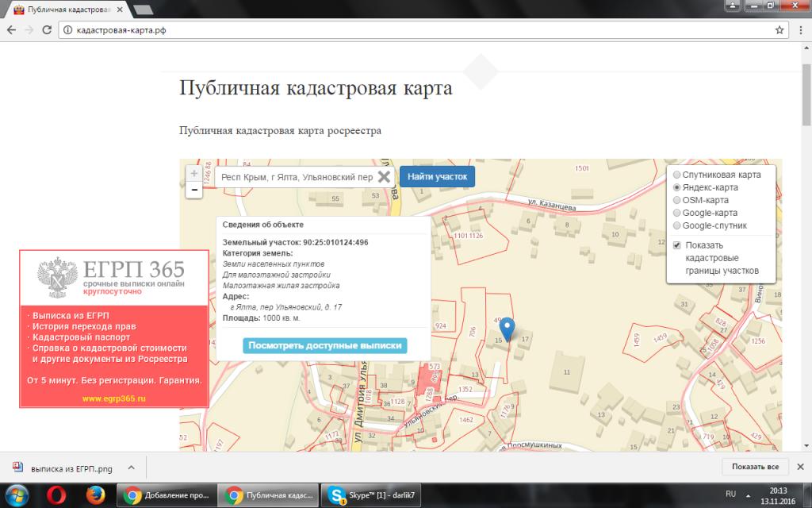
Task: Select the Google-карта map layer
Action: click(677, 213)
